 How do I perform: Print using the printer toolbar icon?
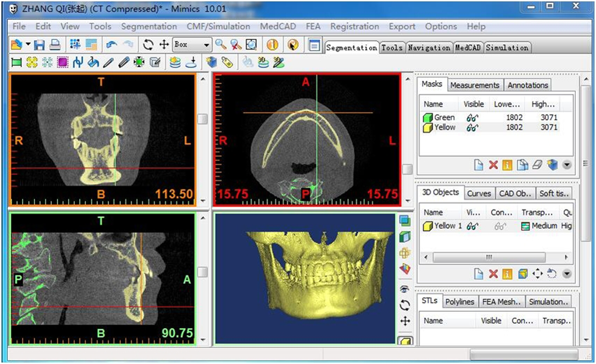coord(55,45)
